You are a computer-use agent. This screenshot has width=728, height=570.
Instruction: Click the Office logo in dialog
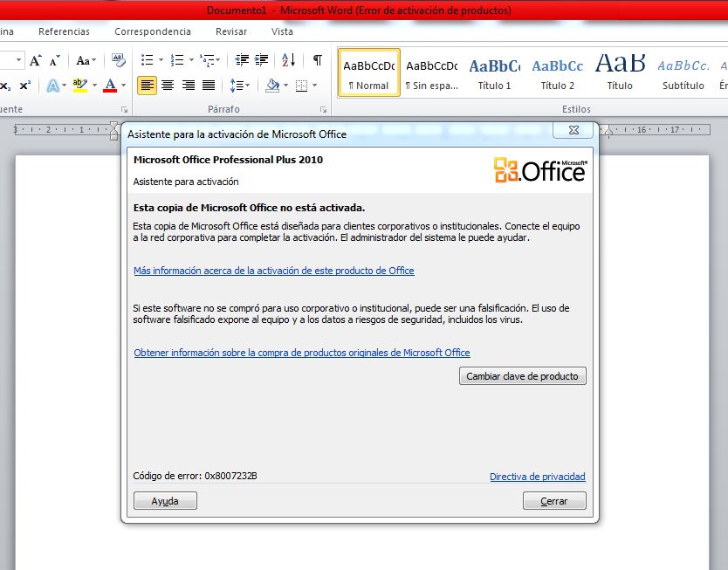(x=540, y=170)
